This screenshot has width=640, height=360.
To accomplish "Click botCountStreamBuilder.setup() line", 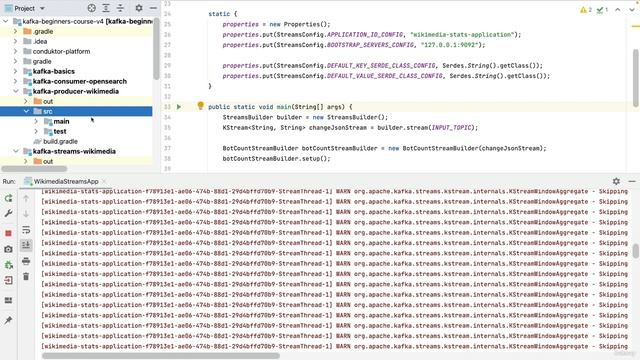I will coord(276,158).
